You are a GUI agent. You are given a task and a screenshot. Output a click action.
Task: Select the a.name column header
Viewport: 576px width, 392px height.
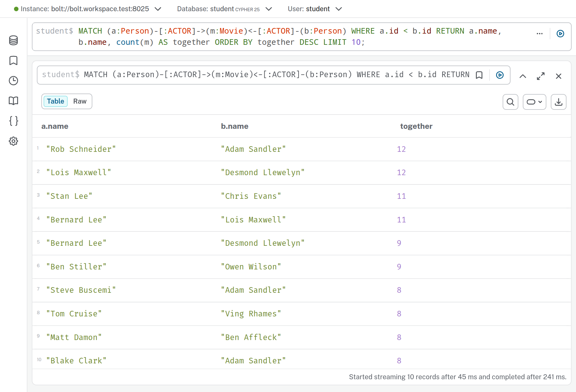55,126
